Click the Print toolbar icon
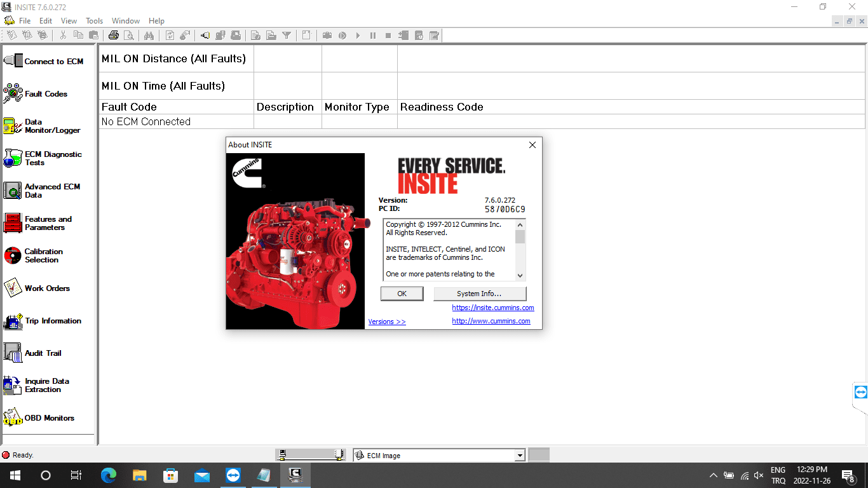The width and height of the screenshot is (868, 488). pos(113,36)
